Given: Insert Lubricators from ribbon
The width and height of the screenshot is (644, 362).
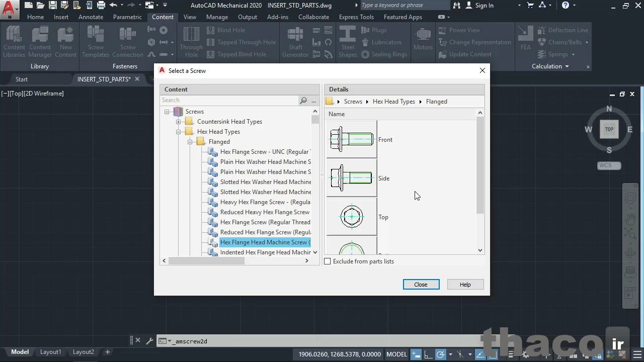Looking at the screenshot, I should tap(381, 42).
